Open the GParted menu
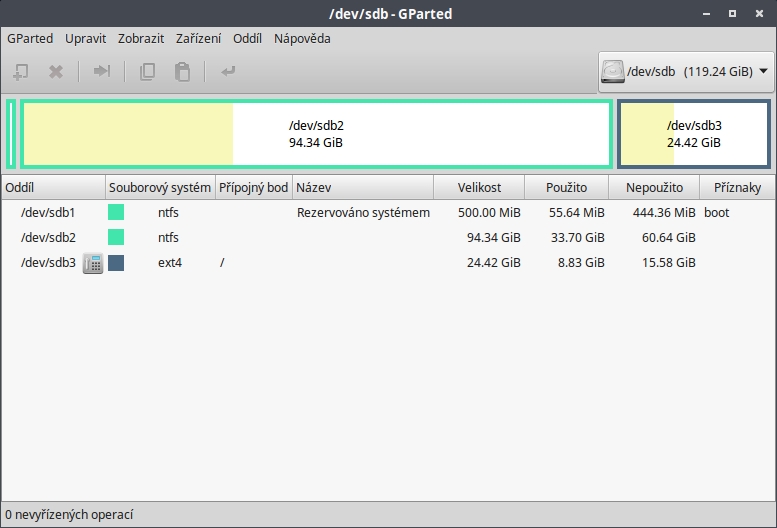The image size is (777, 528). pyautogui.click(x=30, y=39)
